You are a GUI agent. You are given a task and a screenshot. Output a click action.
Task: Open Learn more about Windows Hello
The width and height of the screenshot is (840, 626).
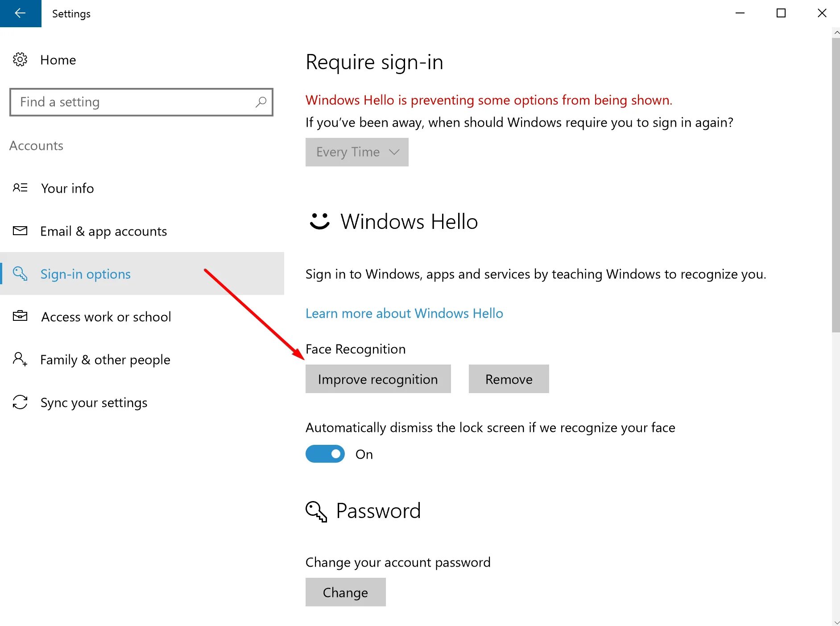click(404, 313)
